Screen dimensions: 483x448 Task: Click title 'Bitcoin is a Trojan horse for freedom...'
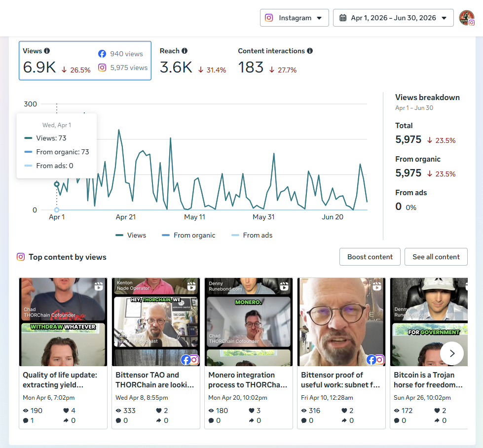(x=428, y=380)
